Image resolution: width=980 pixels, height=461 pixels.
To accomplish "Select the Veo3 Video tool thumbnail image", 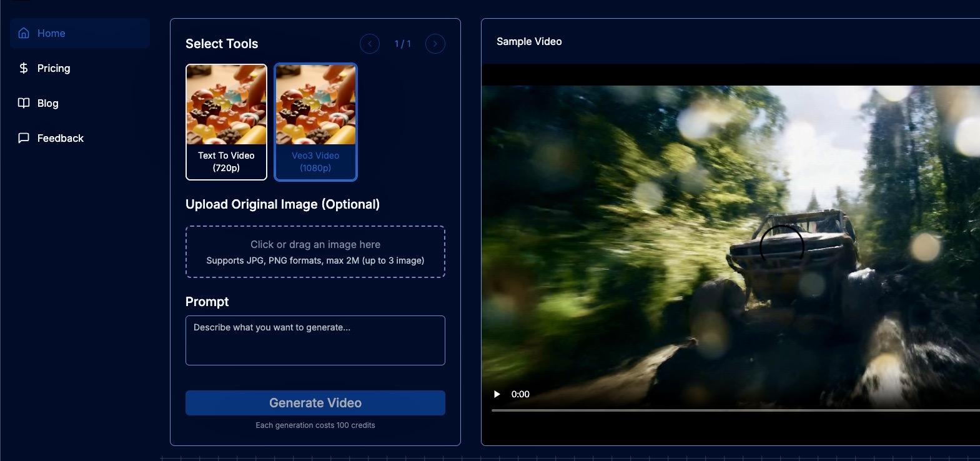I will point(315,104).
